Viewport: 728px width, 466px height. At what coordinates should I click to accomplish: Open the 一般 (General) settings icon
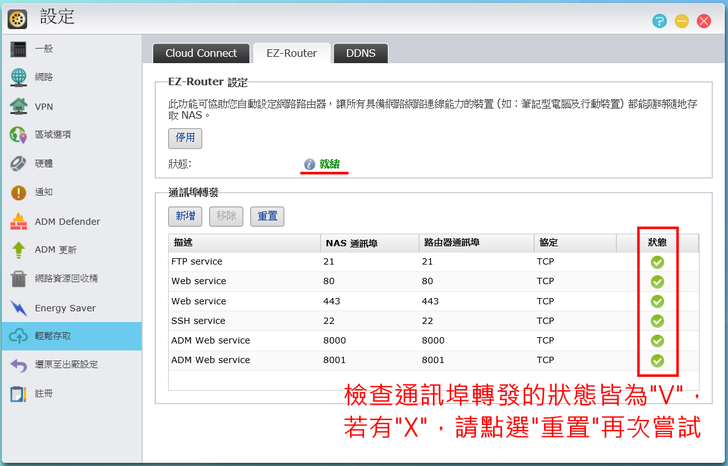click(x=18, y=49)
